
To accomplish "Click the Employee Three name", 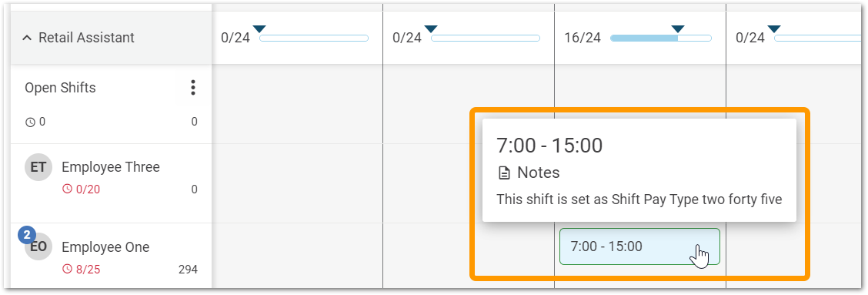I will coord(111,167).
